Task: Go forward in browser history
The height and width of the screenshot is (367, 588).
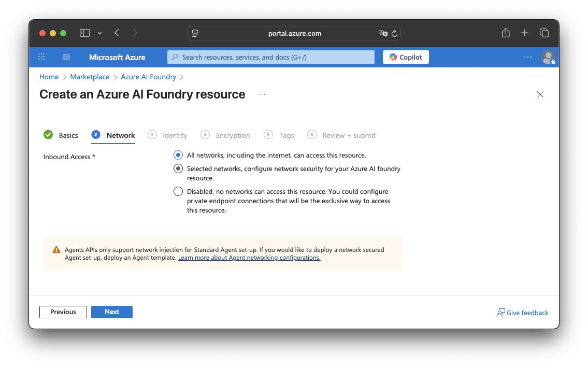Action: pos(135,33)
